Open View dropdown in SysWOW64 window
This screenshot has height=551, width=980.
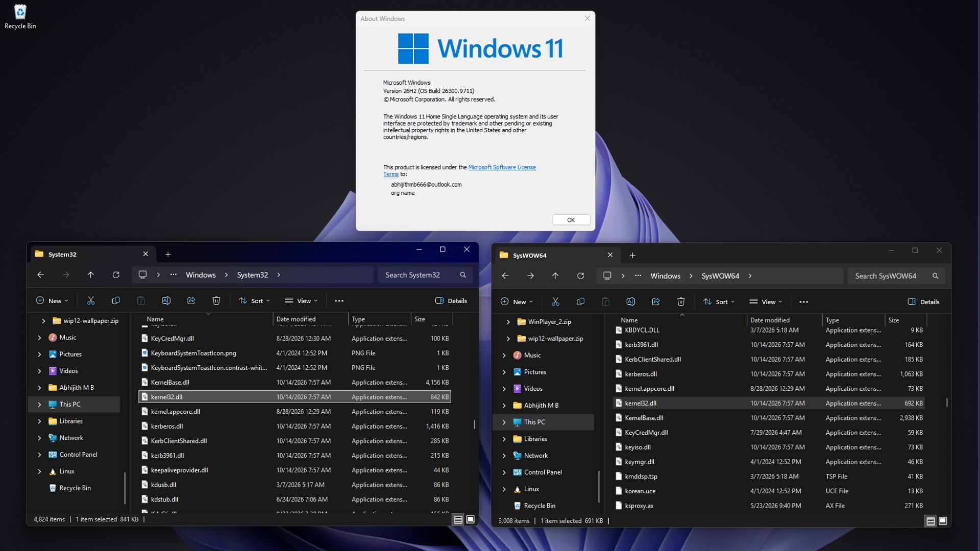[x=766, y=302]
